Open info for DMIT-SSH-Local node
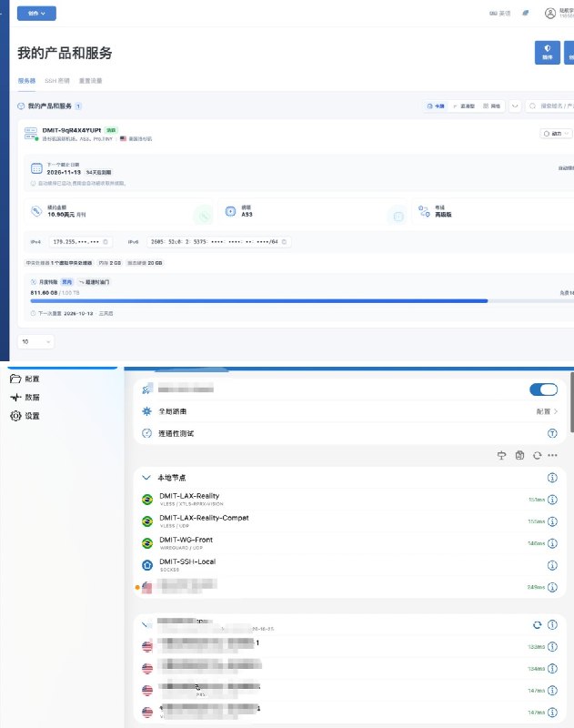Image resolution: width=574 pixels, height=728 pixels. coord(552,565)
